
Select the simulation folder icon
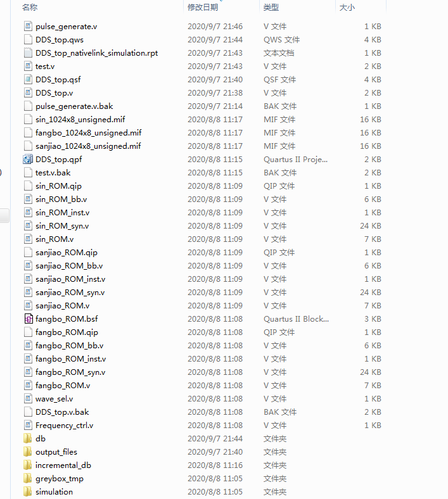27,491
